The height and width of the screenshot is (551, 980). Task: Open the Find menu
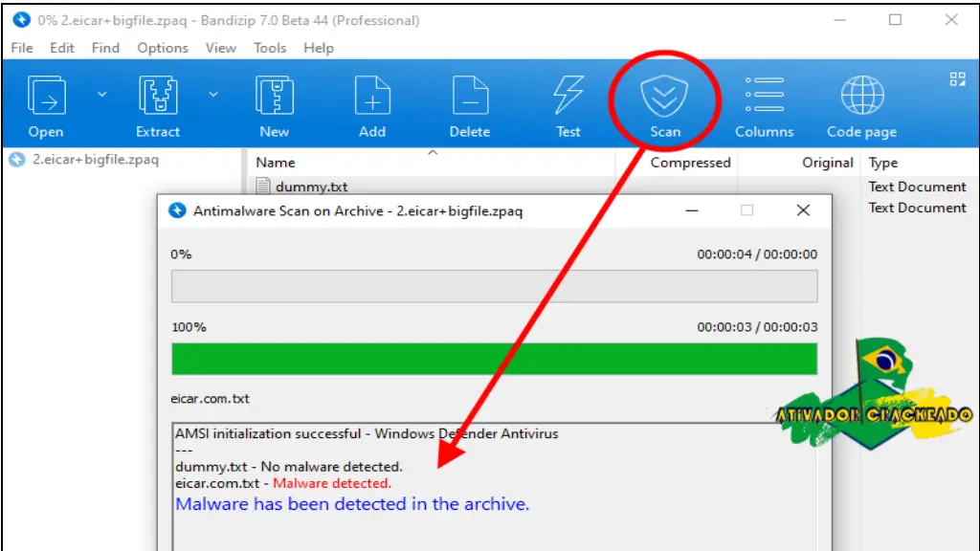pos(105,48)
